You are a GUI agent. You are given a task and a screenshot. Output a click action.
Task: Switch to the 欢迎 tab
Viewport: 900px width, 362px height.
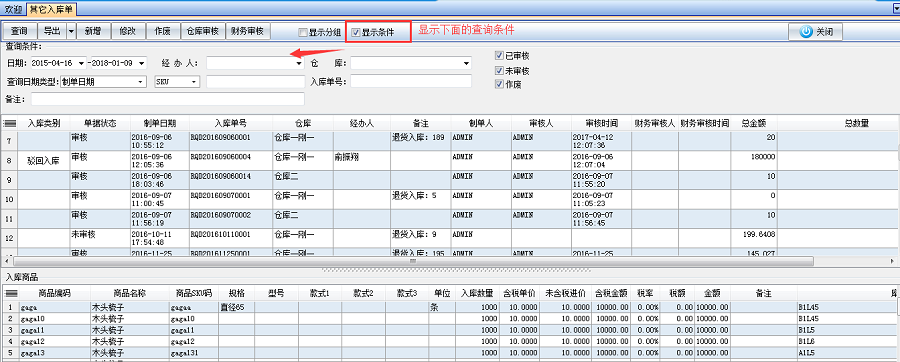tap(13, 9)
